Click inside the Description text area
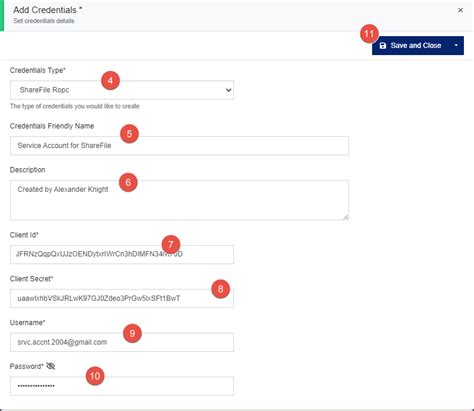The height and width of the screenshot is (411, 474). pyautogui.click(x=179, y=200)
